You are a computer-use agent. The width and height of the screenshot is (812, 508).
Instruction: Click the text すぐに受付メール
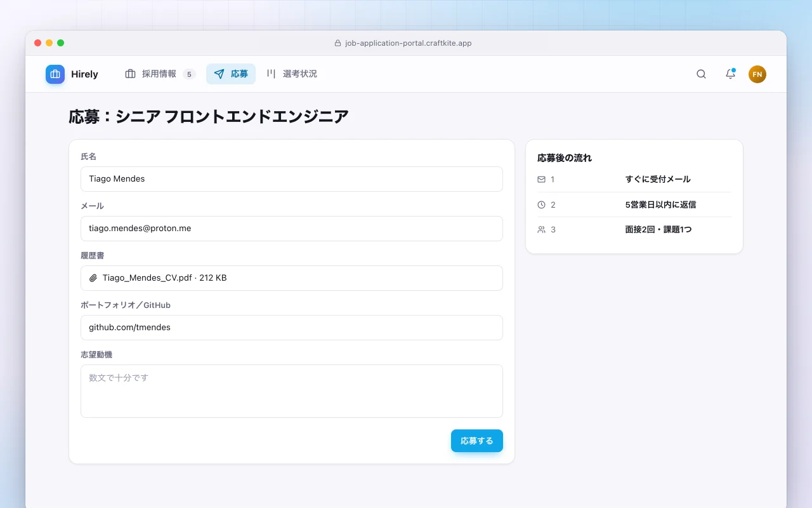[658, 180]
